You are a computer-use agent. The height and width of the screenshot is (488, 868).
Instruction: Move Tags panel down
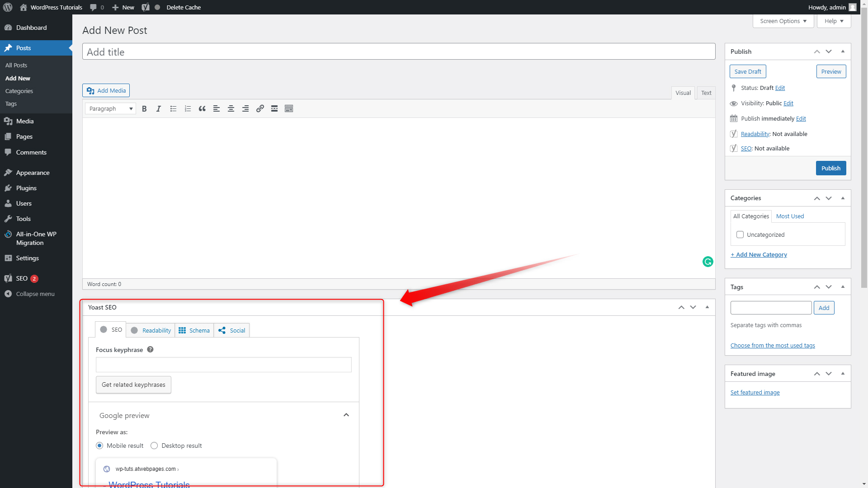tap(829, 287)
